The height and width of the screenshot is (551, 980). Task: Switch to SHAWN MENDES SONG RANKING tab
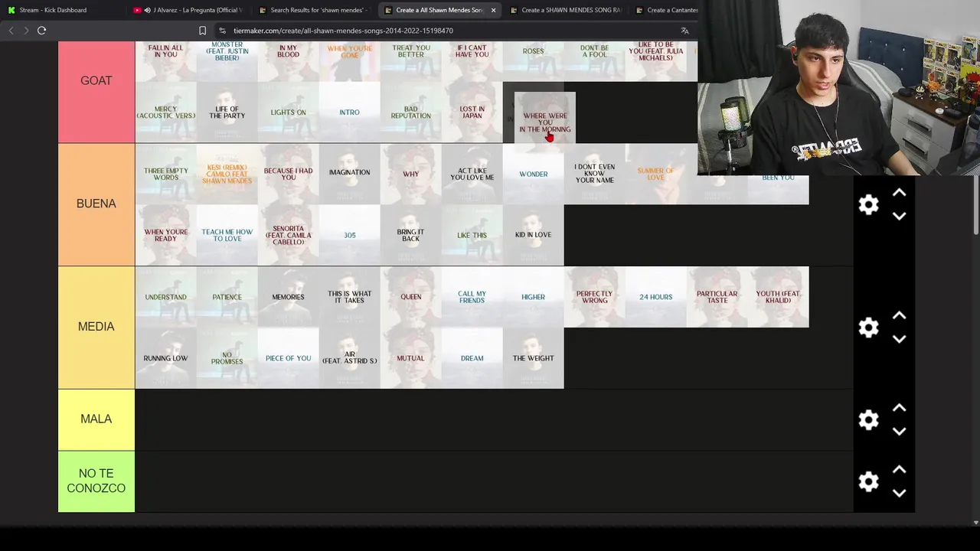tap(565, 10)
